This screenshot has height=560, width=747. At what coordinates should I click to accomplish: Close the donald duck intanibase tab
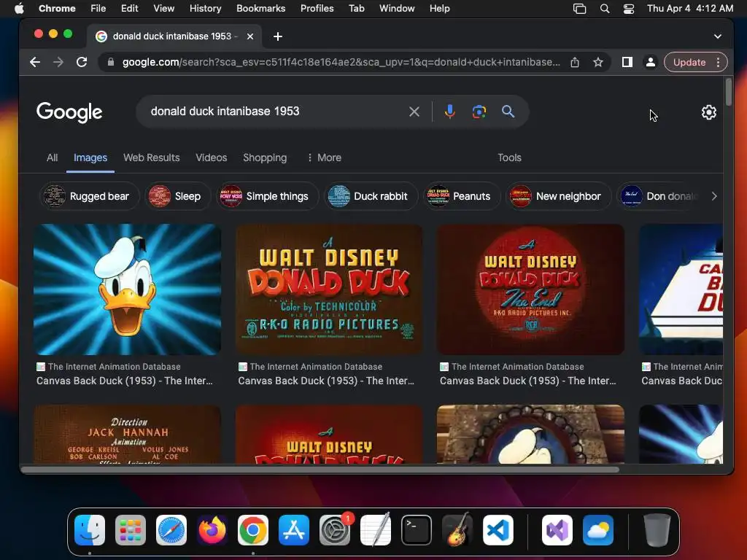(x=249, y=36)
